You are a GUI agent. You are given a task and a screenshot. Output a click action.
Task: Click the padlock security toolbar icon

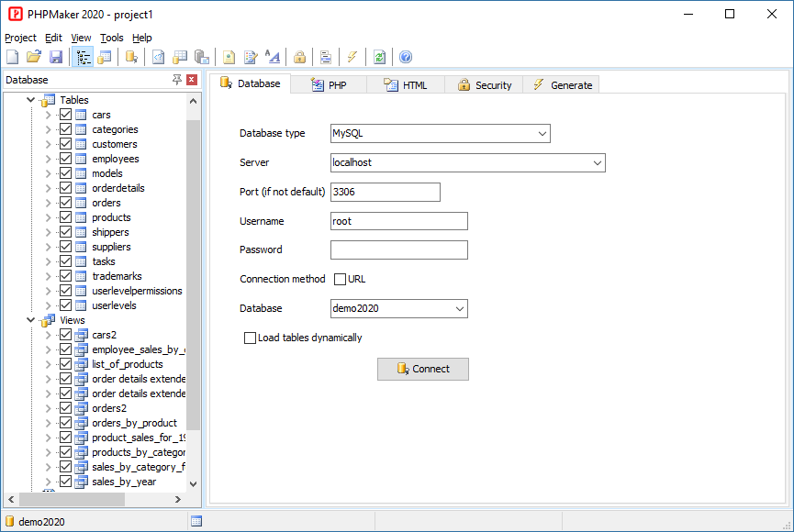[300, 57]
